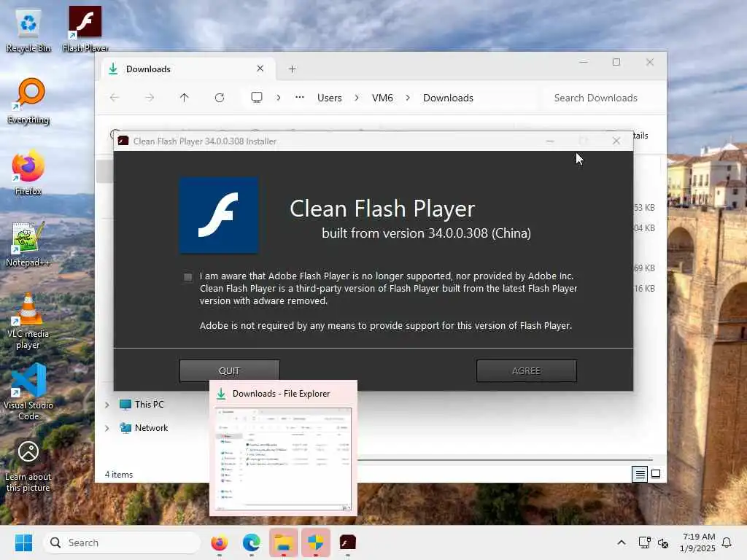Expand This PC in navigation pane
Screen dimensions: 747x560
pyautogui.click(x=107, y=405)
